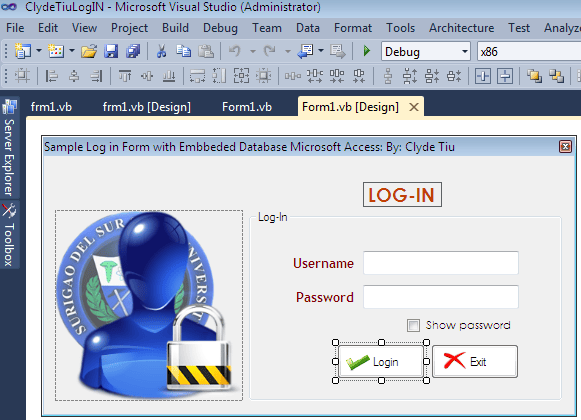Click the Make Same Size icon
Viewport: 581px width, 420px height.
(241, 76)
